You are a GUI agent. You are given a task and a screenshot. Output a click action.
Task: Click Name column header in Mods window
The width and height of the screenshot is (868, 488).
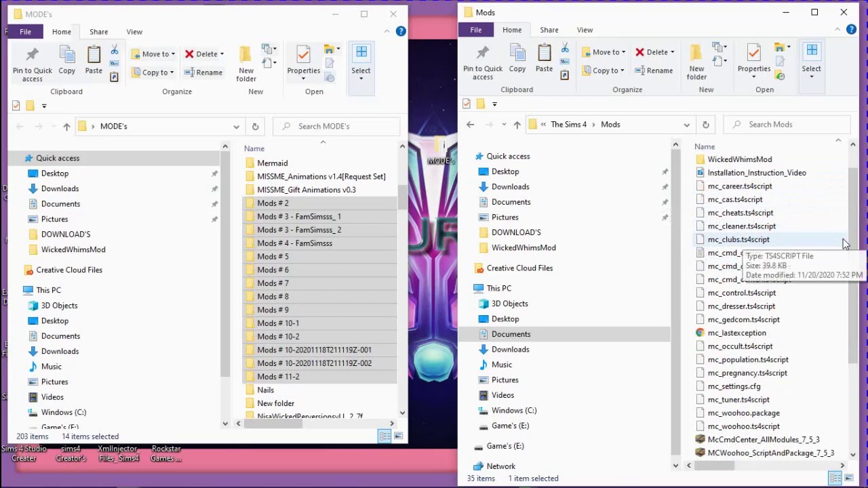[x=705, y=146]
